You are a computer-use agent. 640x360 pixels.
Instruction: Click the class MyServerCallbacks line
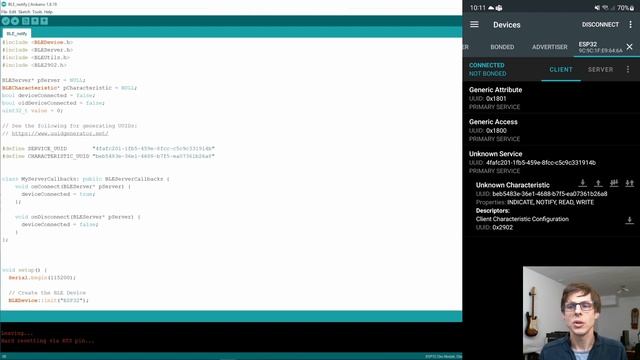click(86, 179)
